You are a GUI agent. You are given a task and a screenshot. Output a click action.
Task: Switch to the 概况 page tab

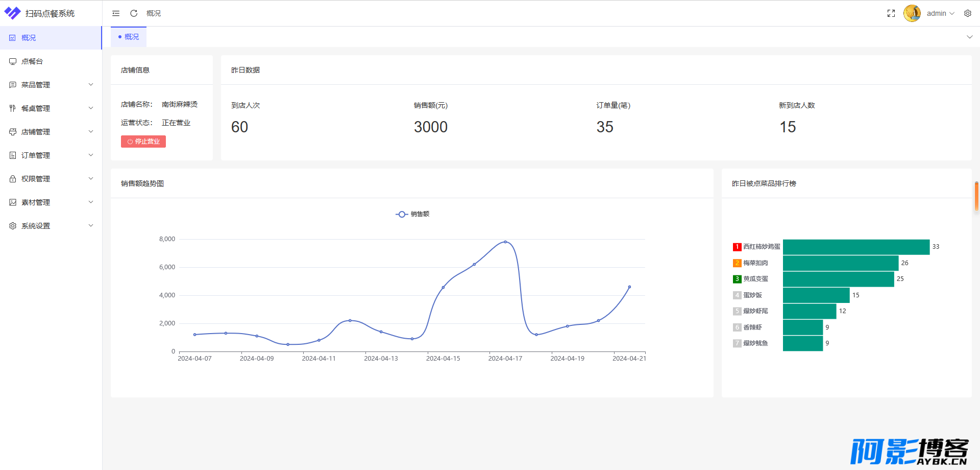[129, 37]
